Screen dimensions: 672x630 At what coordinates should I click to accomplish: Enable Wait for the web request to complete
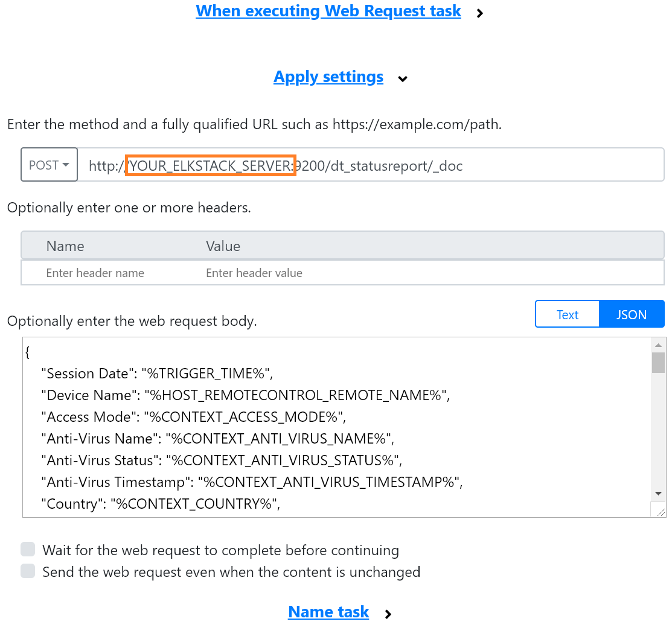[28, 550]
